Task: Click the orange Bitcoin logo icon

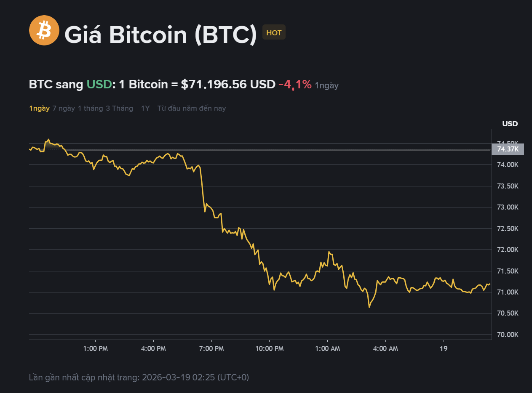Action: (x=44, y=30)
